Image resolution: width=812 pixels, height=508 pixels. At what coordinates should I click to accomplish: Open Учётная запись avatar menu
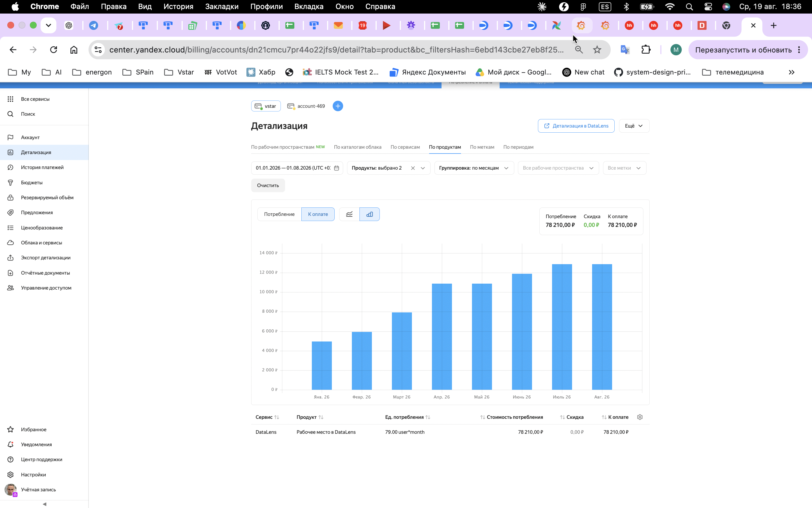[x=11, y=490]
